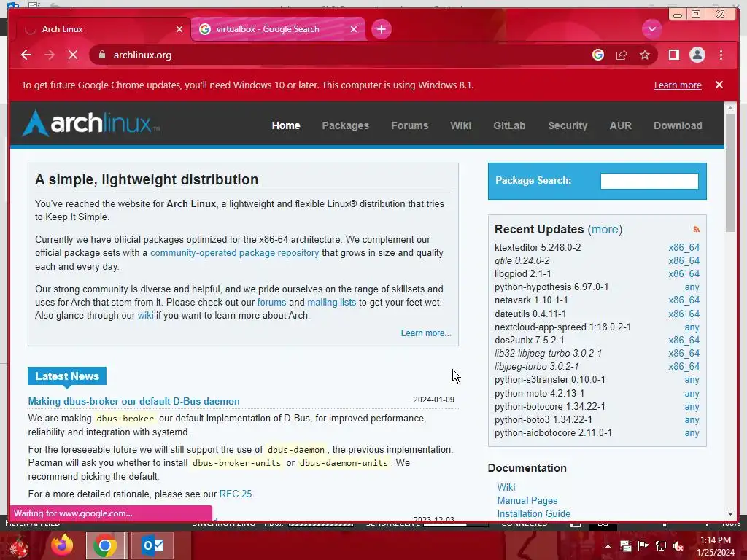The height and width of the screenshot is (560, 747).
Task: Subscribe via the Recent Updates RSS icon
Action: (696, 230)
